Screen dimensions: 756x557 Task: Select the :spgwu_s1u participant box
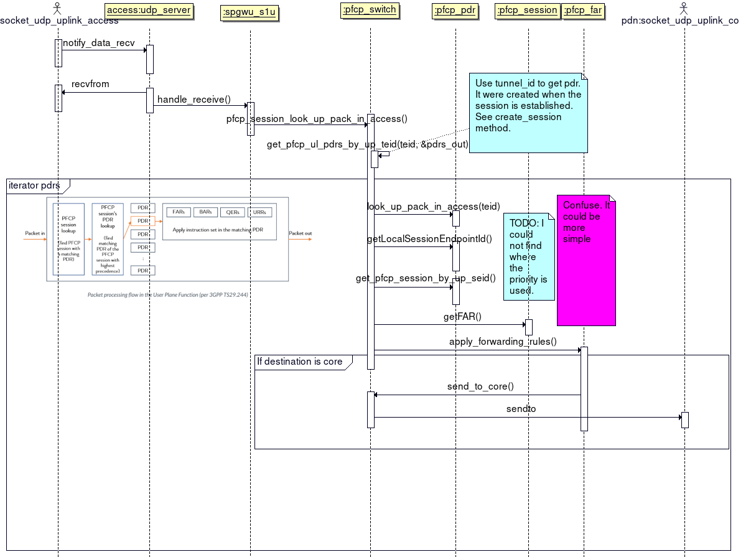coord(250,13)
